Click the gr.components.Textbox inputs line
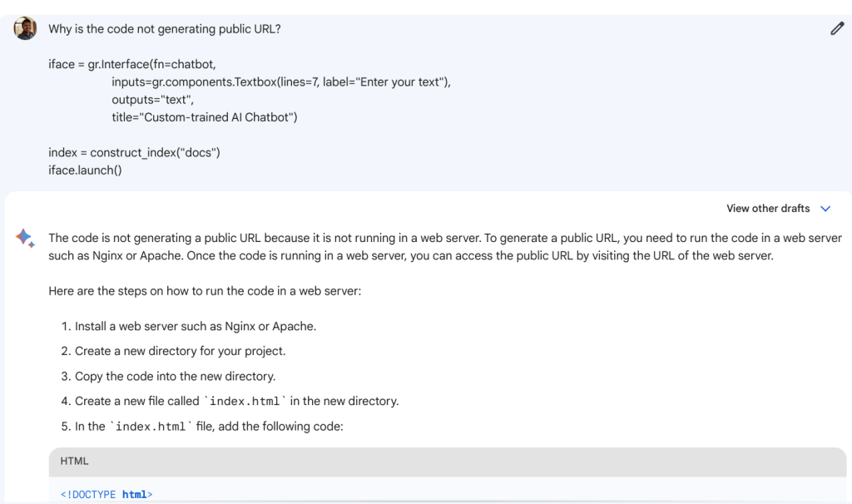Viewport: 852px width, 504px height. [280, 82]
